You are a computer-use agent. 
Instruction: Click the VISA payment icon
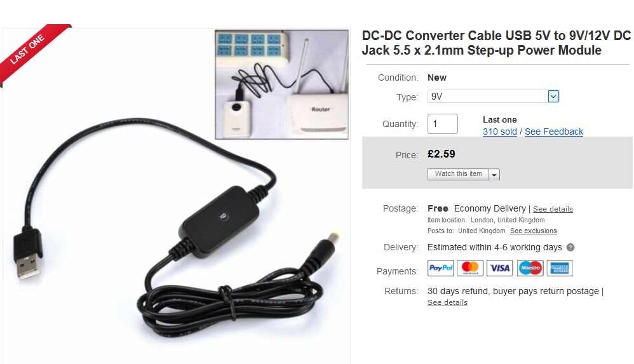pyautogui.click(x=500, y=268)
